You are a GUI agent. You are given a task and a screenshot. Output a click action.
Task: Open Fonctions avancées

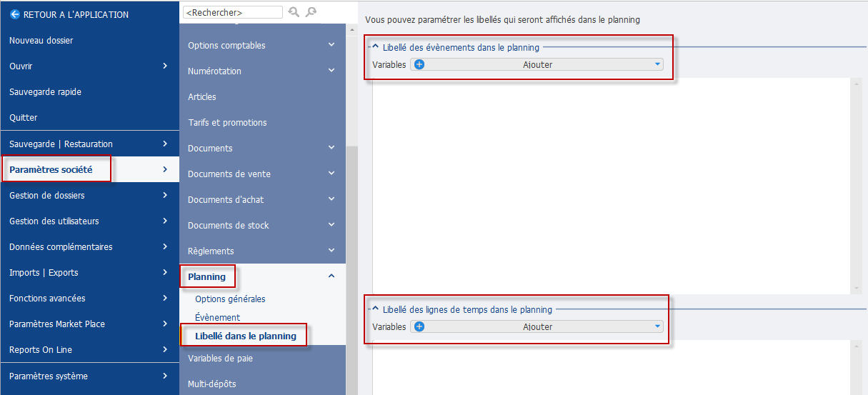[89, 298]
